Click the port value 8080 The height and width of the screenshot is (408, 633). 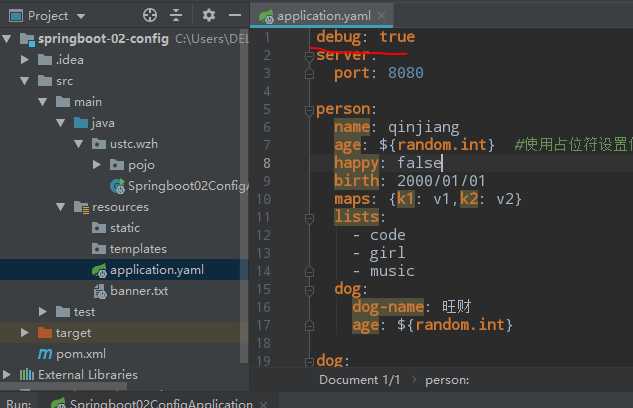pyautogui.click(x=406, y=73)
